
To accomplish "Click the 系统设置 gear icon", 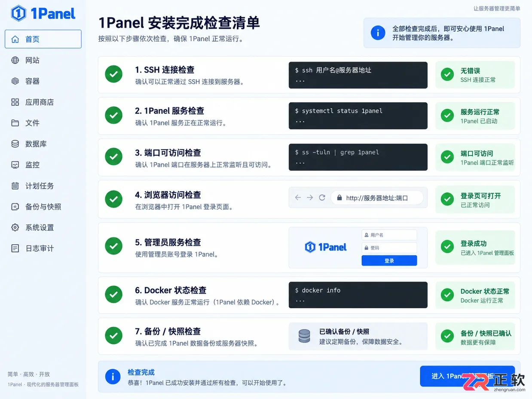I will [15, 227].
